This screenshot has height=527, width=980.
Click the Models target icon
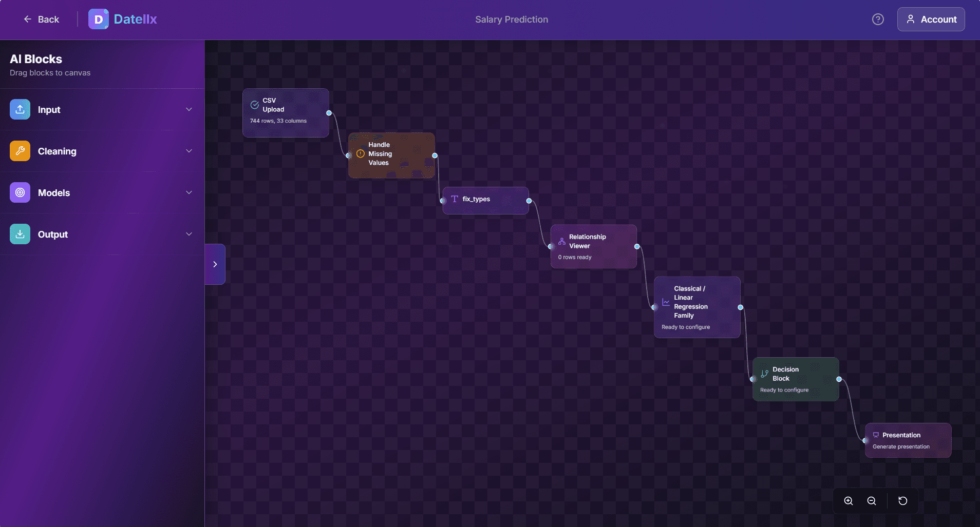[x=20, y=192]
